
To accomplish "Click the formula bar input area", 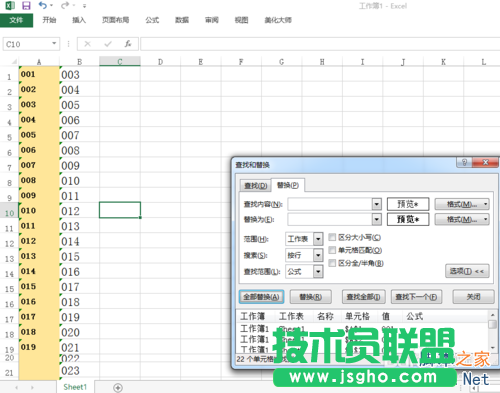I will click(320, 44).
